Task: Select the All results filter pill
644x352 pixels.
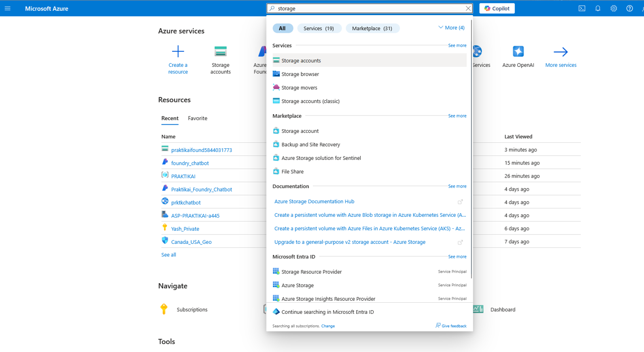Action: pos(283,28)
